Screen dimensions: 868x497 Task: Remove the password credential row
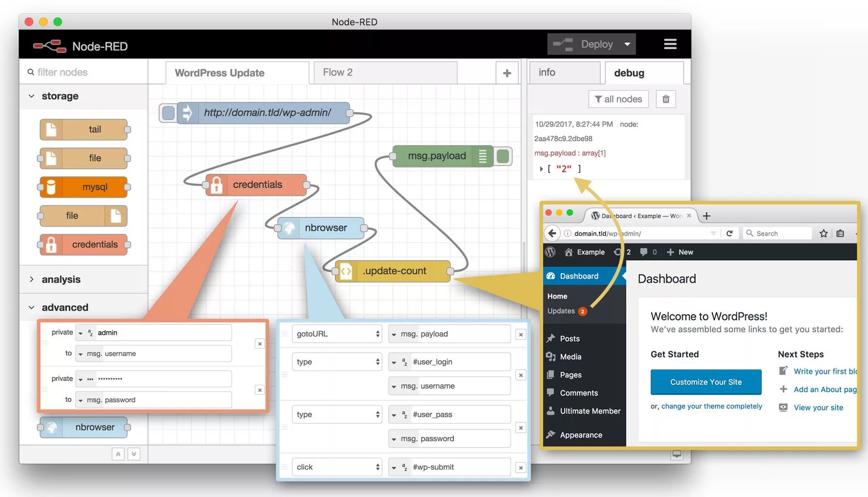click(260, 390)
